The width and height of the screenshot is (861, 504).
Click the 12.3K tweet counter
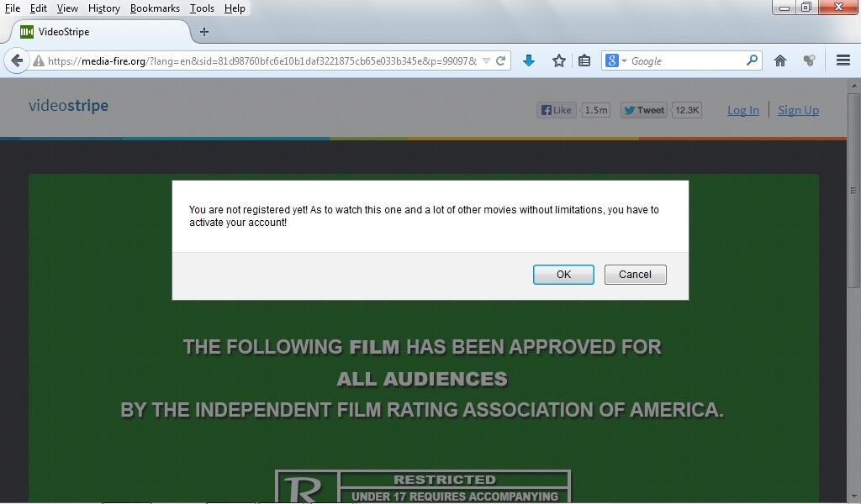click(x=687, y=110)
